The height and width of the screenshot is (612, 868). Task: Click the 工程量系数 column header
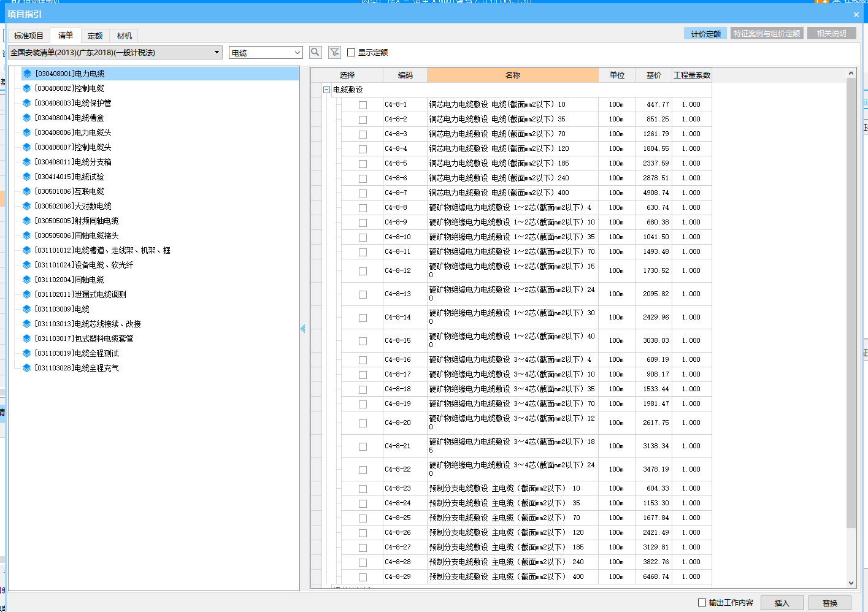(692, 75)
